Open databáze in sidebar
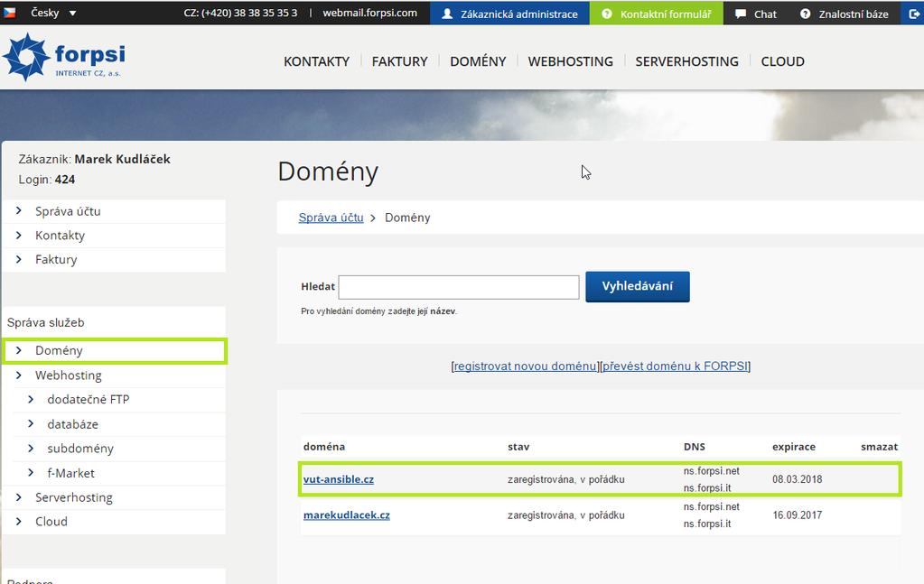This screenshot has width=924, height=584. coord(72,424)
